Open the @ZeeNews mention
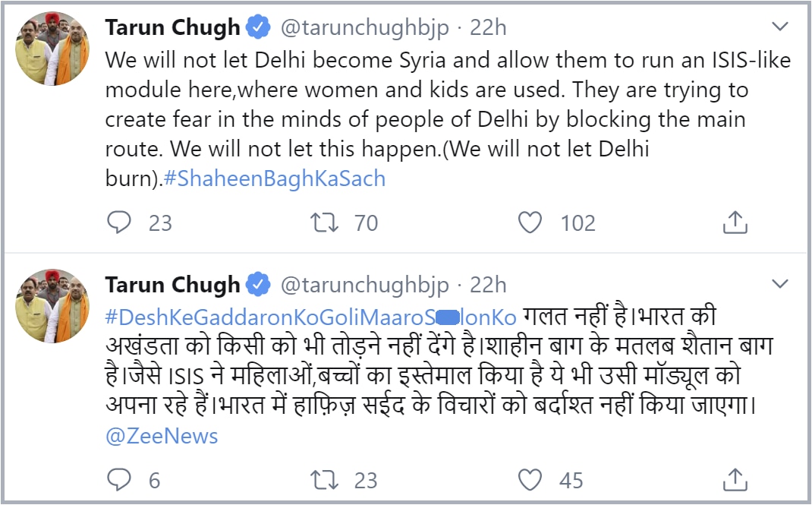Image resolution: width=812 pixels, height=505 pixels. click(x=162, y=436)
